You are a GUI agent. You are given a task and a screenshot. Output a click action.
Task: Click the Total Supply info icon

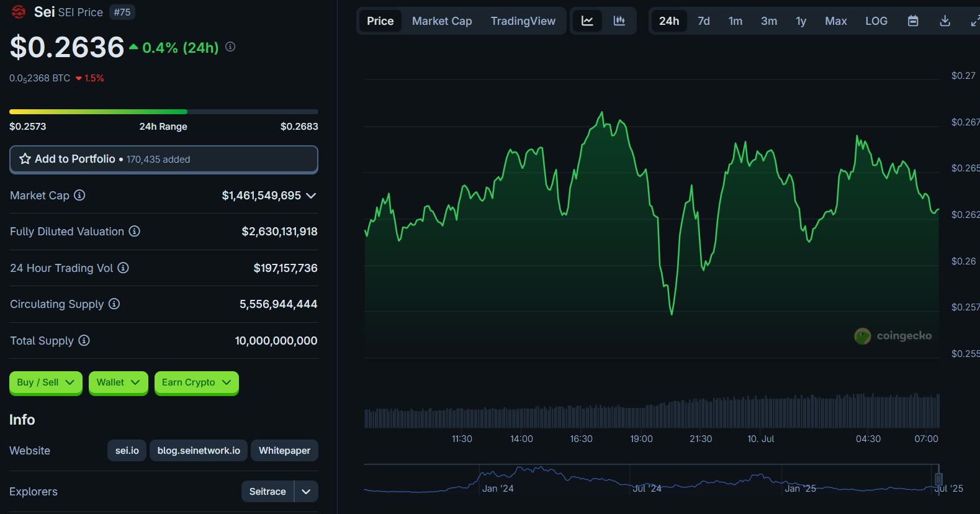tap(84, 340)
